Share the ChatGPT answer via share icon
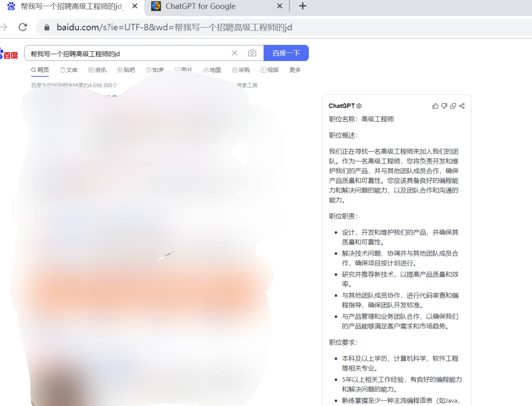Screen dimensions: 532x406 (x=462, y=105)
